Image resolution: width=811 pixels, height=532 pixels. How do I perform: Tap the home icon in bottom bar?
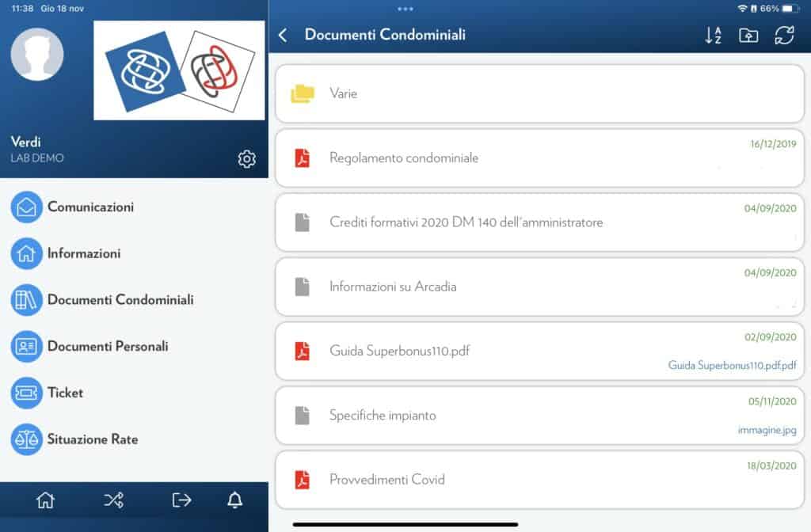pyautogui.click(x=45, y=500)
